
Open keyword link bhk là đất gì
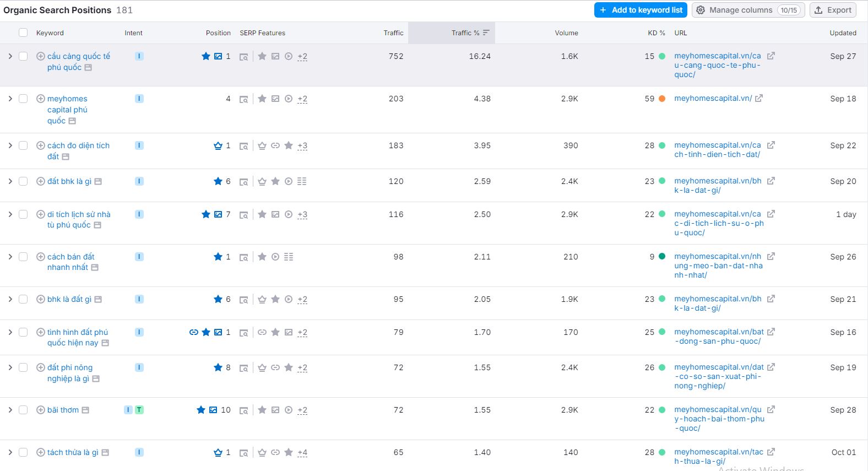click(x=69, y=299)
